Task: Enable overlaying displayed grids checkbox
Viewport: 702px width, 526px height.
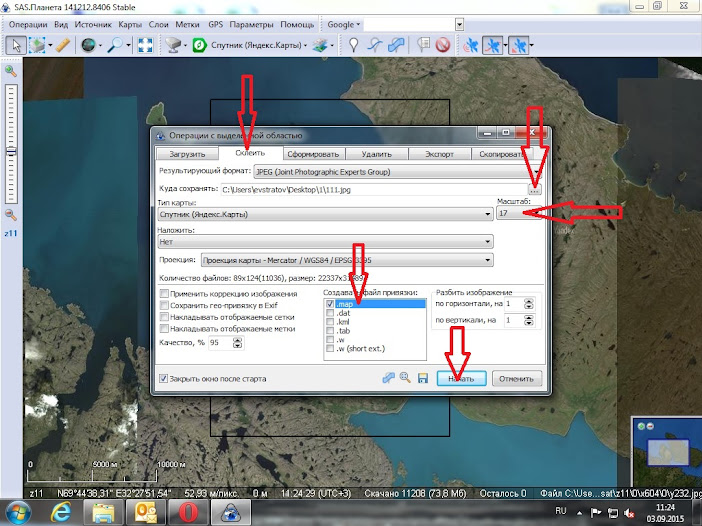Action: pyautogui.click(x=164, y=317)
